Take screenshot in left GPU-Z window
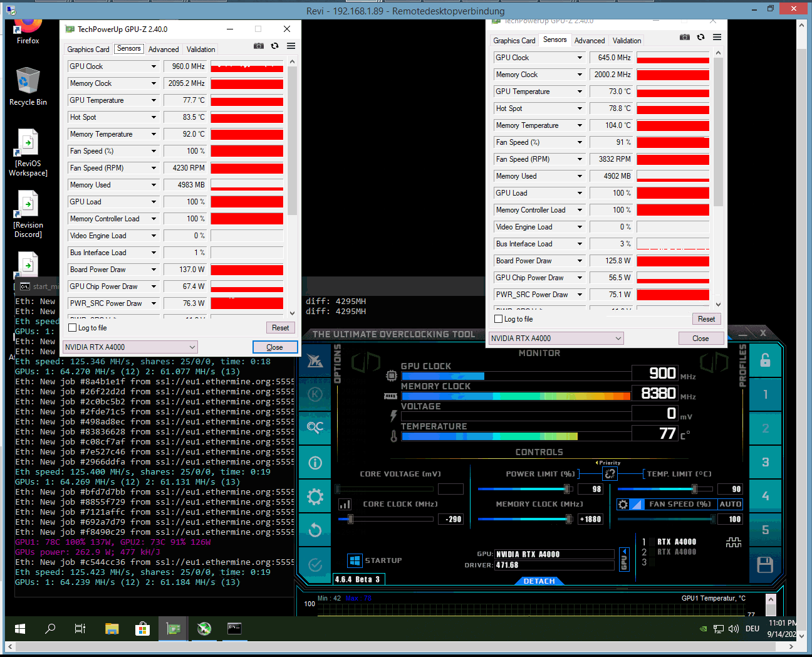 pos(259,46)
